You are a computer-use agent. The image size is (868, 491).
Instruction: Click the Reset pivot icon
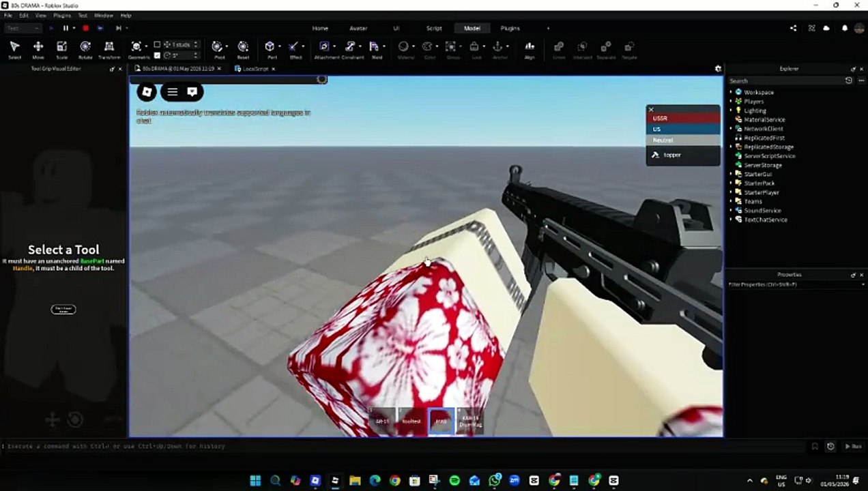tap(243, 47)
